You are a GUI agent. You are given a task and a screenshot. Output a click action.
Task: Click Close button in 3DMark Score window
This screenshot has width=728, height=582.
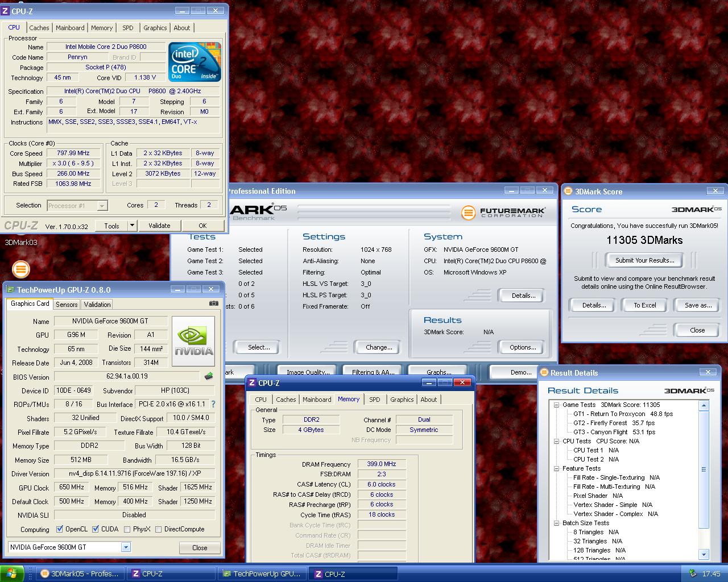click(697, 330)
